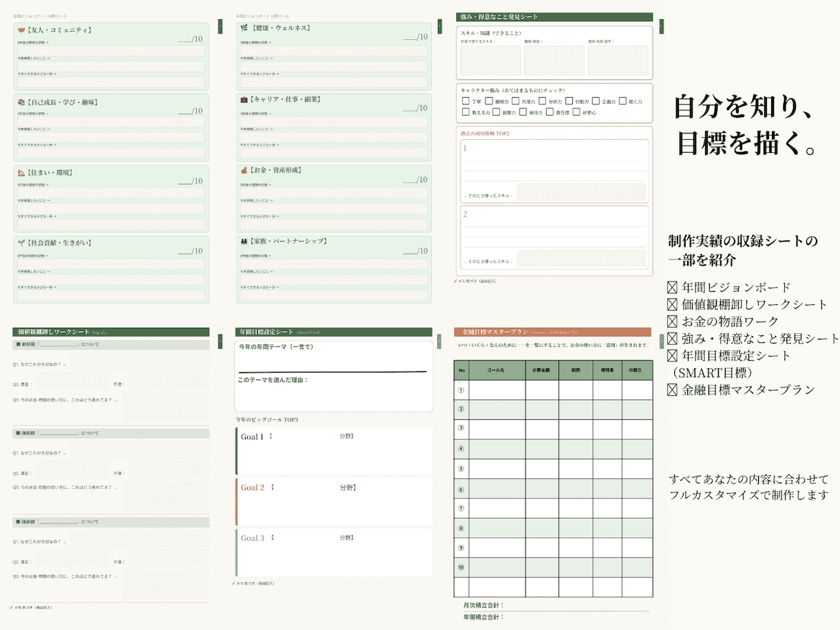
Task: Select the grey Goal 3 card
Action: (x=334, y=552)
